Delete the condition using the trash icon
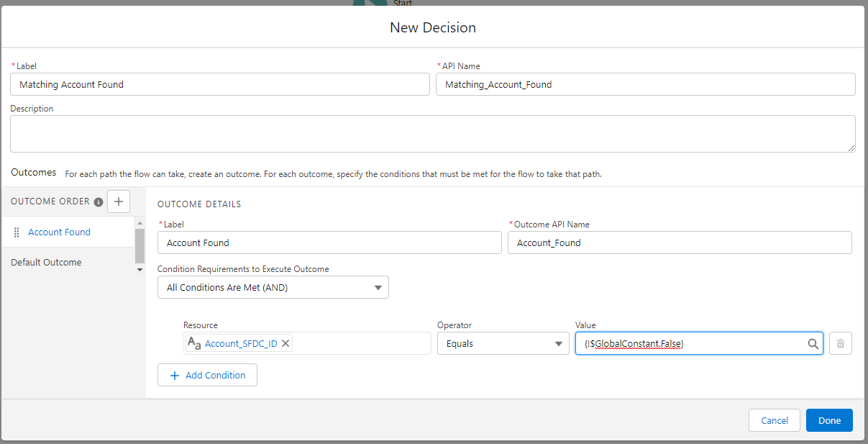The height and width of the screenshot is (444, 868). point(841,344)
